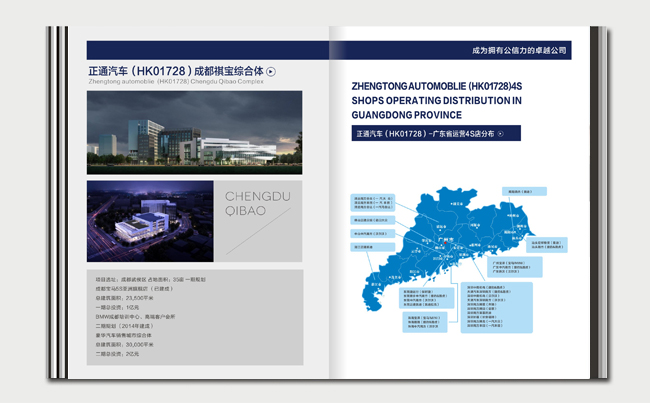The image size is (650, 403).
Task: Click the Zhengtong automobile English subtitle
Action: click(174, 83)
